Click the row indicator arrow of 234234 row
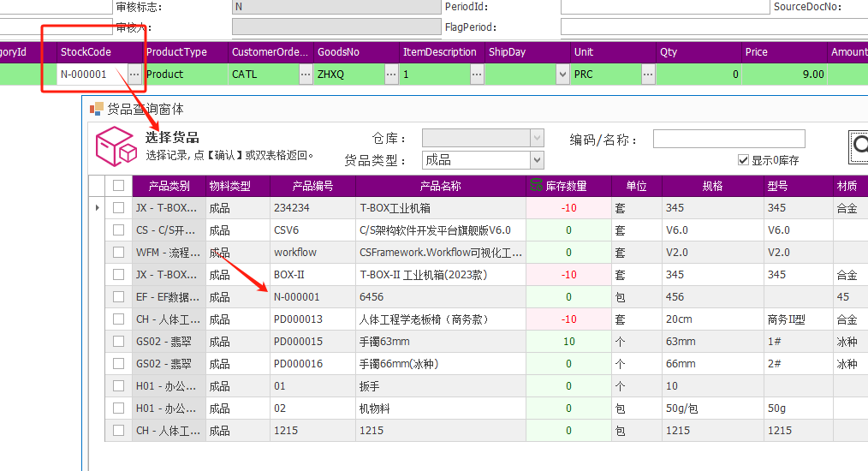The height and width of the screenshot is (471, 868). pyautogui.click(x=98, y=208)
